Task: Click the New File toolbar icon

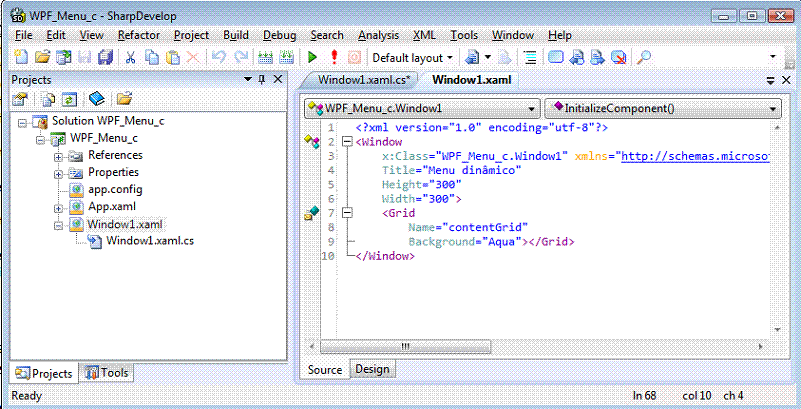Action: 21,57
